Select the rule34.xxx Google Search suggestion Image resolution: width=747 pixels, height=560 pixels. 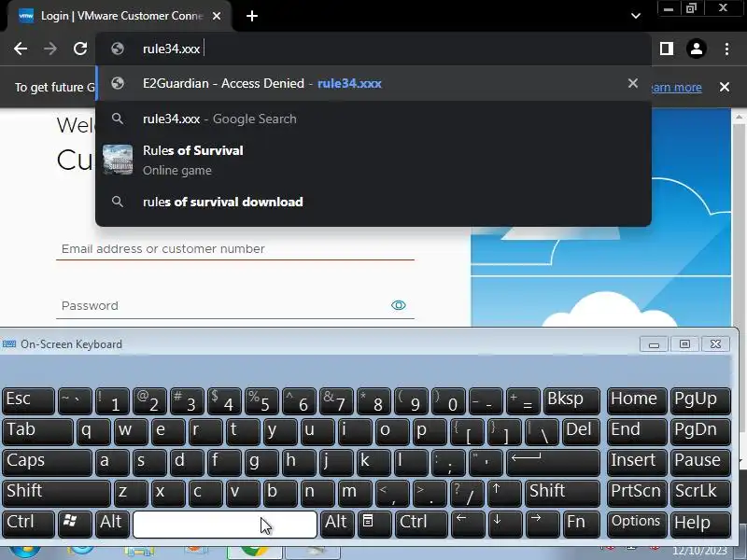pyautogui.click(x=373, y=119)
